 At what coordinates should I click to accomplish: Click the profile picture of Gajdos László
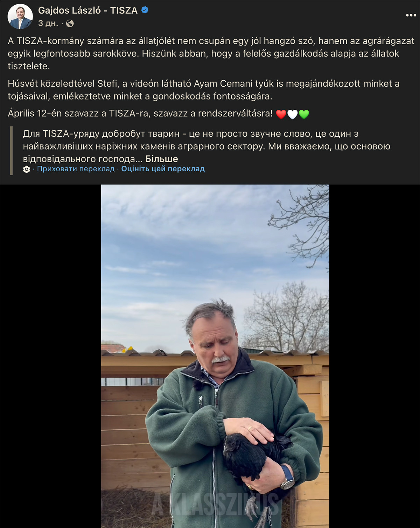click(20, 16)
